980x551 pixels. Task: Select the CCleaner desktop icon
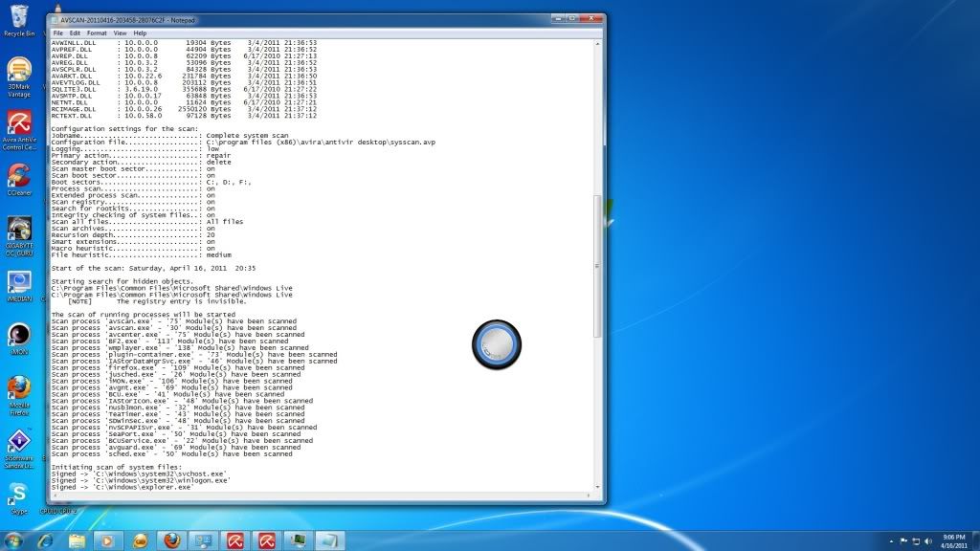tap(19, 180)
